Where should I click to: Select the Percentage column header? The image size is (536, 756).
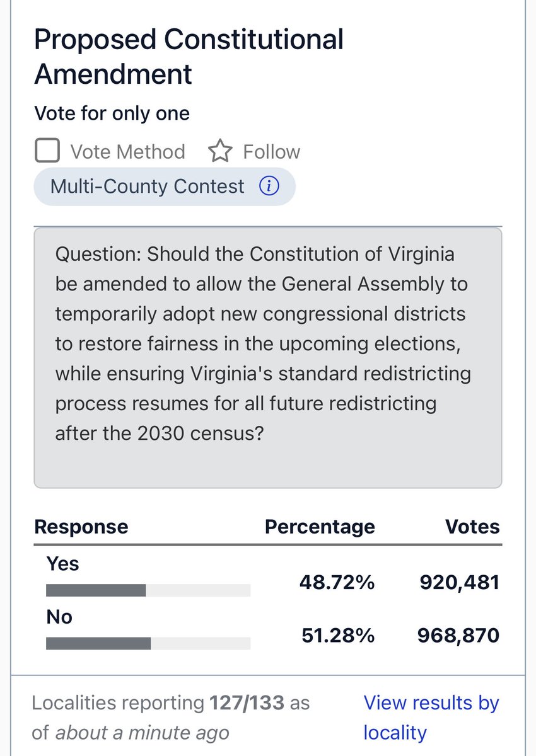tap(320, 527)
